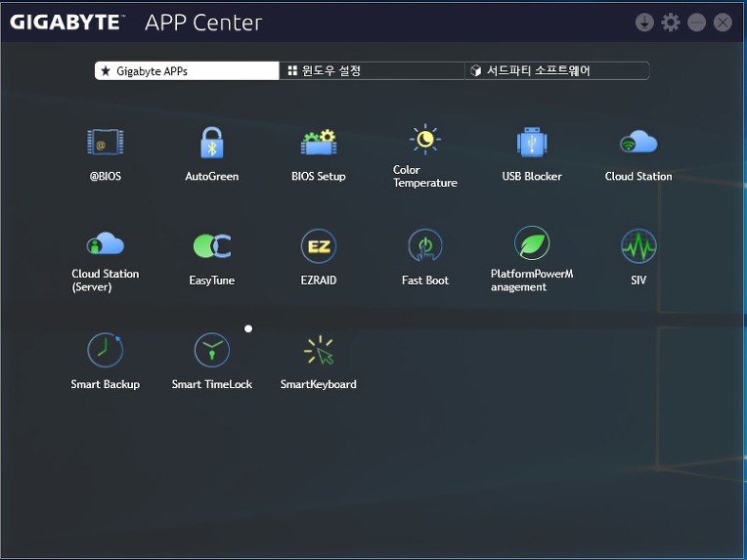747x560 pixels.
Task: Minimize the APP Center window
Action: point(696,22)
